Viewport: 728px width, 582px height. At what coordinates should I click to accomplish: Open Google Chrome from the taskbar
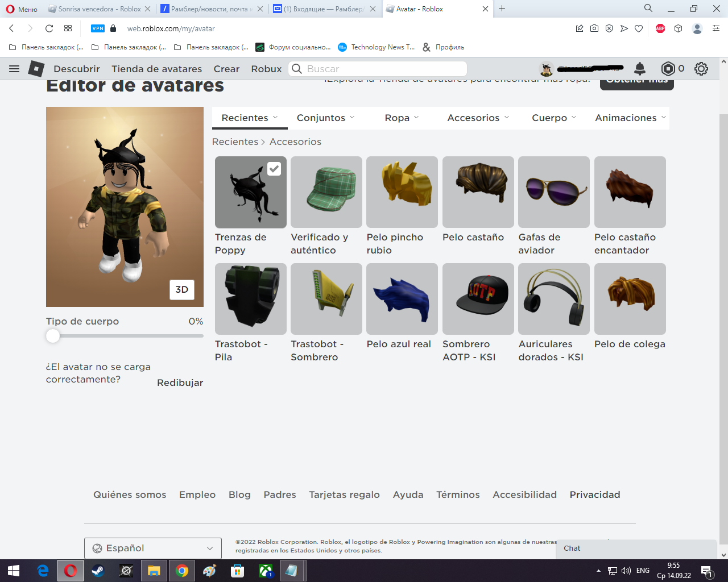[182, 571]
